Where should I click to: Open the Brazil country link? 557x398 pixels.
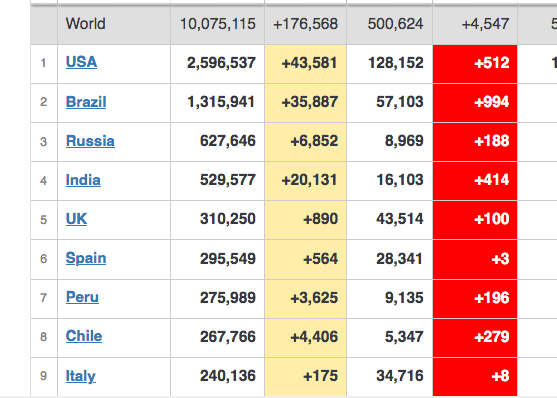coord(86,102)
